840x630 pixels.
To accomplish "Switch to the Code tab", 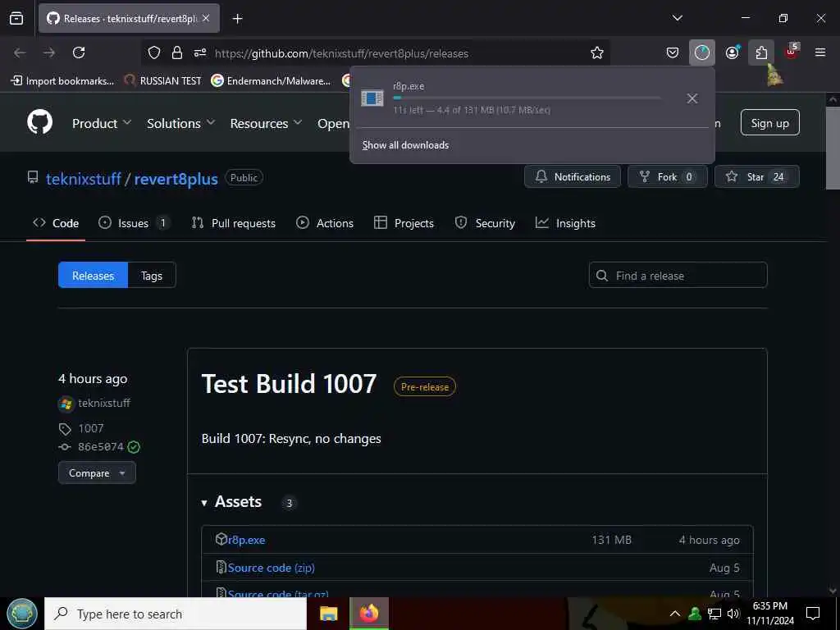I will click(56, 223).
